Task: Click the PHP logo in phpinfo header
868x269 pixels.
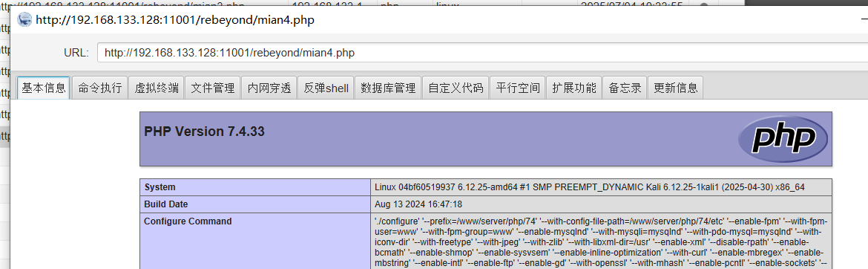Action: [x=783, y=139]
